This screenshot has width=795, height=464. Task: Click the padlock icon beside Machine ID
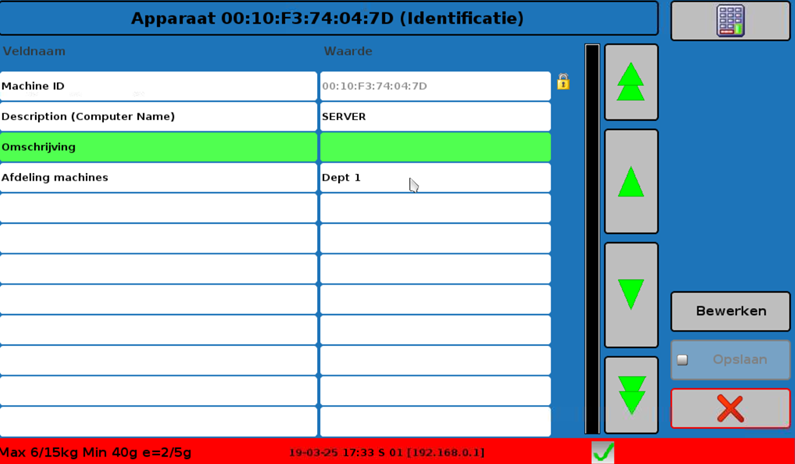coord(563,82)
